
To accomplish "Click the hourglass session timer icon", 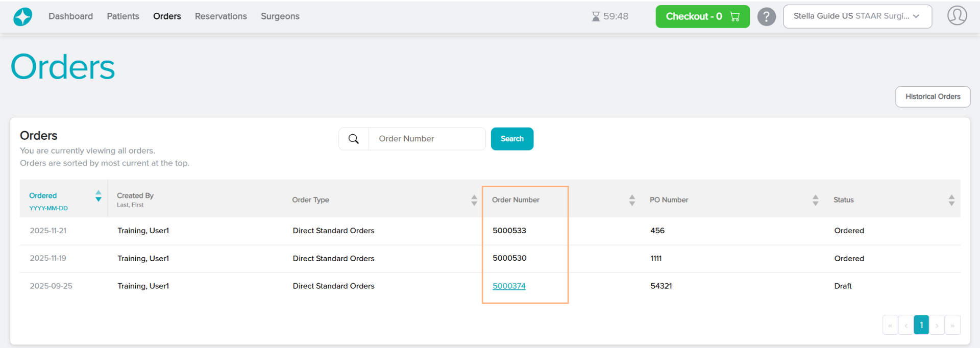I will 596,16.
